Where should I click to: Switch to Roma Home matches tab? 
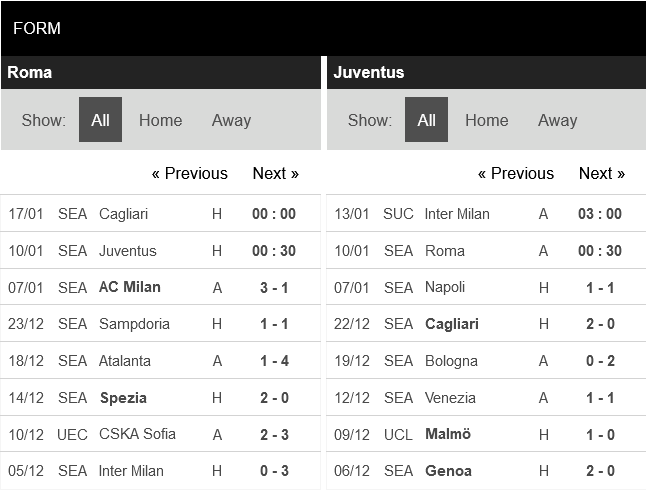pos(160,120)
